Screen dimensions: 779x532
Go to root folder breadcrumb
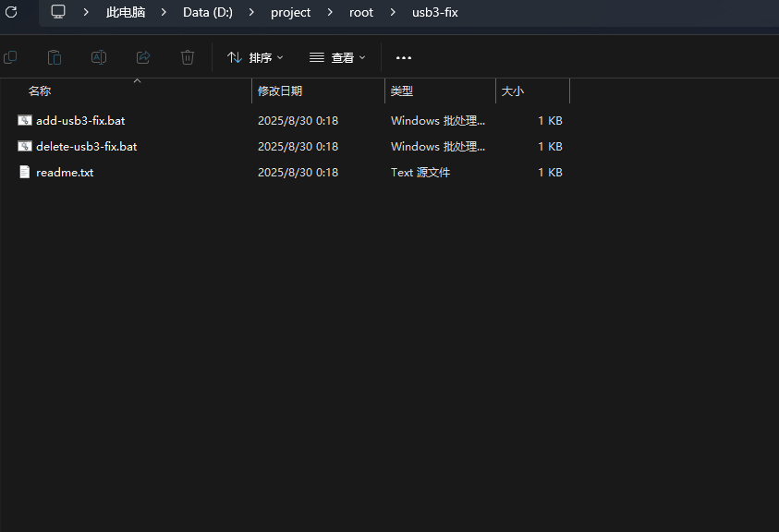(361, 12)
